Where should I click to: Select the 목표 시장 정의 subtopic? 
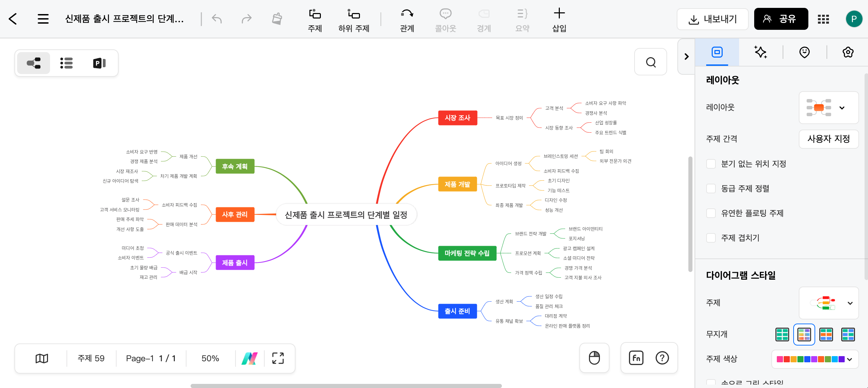coord(509,118)
